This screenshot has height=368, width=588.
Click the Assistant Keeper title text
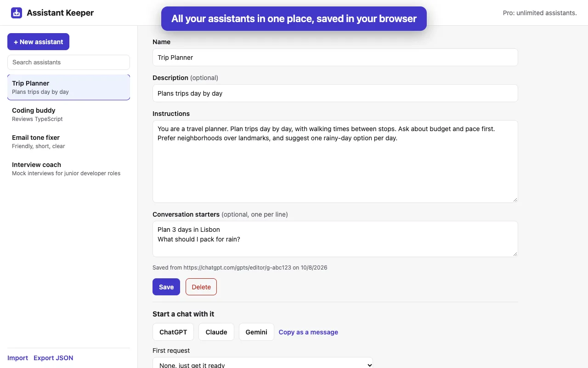(60, 13)
